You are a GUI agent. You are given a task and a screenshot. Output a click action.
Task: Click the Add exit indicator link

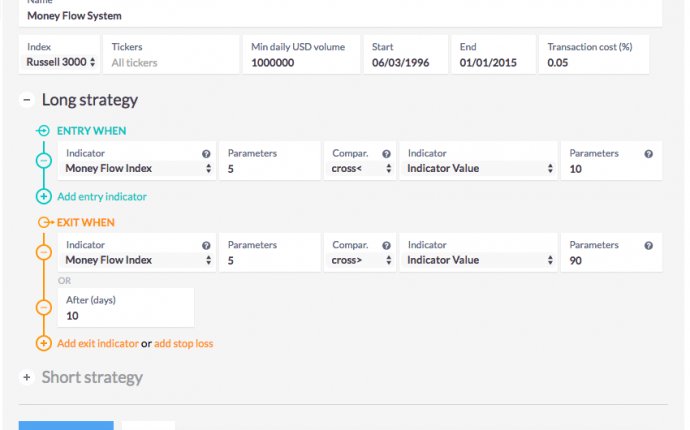[x=98, y=343]
